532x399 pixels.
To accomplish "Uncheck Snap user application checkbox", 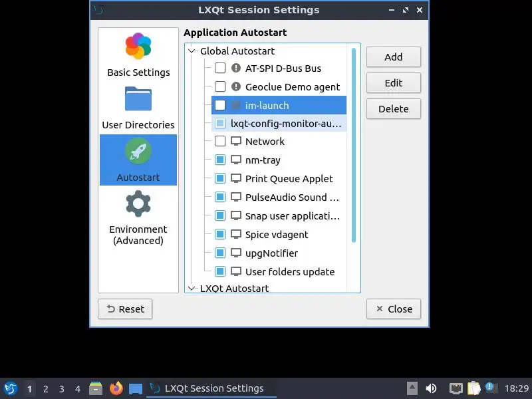I will (x=220, y=215).
